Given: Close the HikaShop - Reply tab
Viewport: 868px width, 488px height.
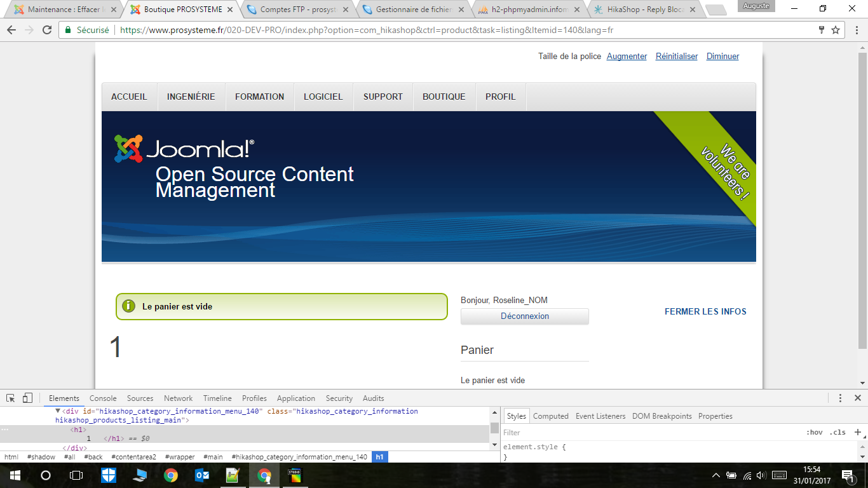Looking at the screenshot, I should click(692, 10).
